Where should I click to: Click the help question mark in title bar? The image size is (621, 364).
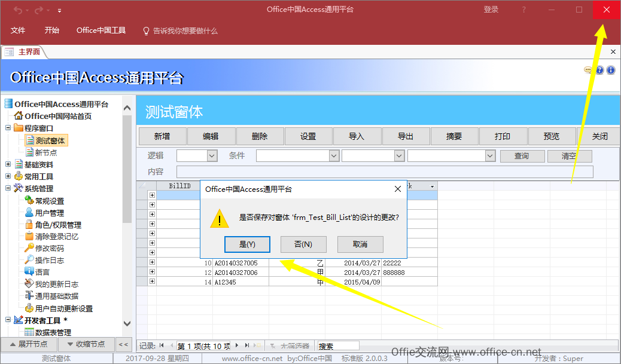point(524,10)
